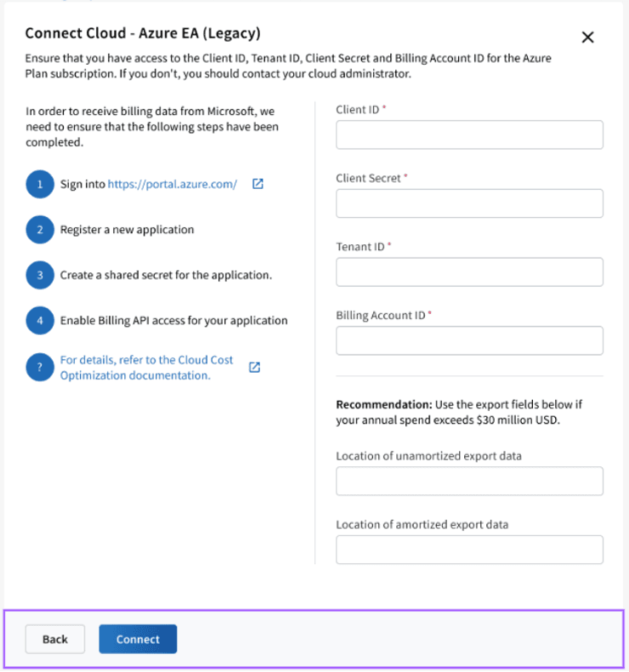629x672 pixels.
Task: Click external link icon beside portal.azure.com
Action: [x=258, y=184]
